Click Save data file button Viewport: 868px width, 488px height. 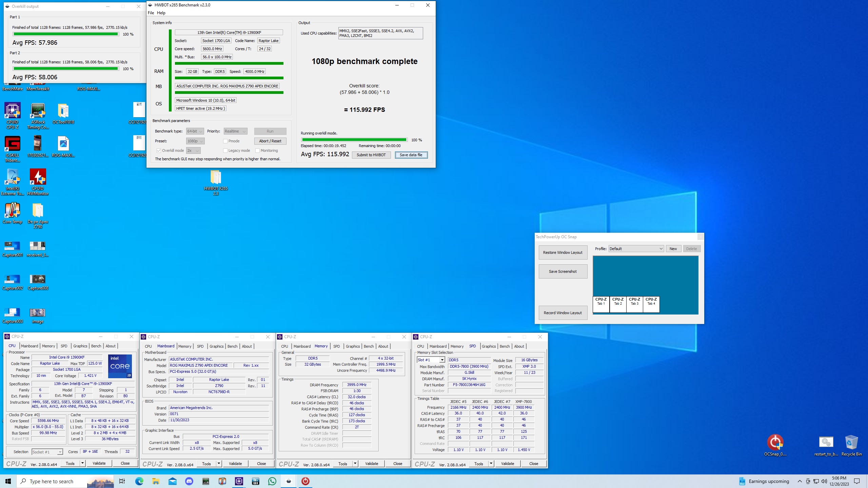(411, 155)
